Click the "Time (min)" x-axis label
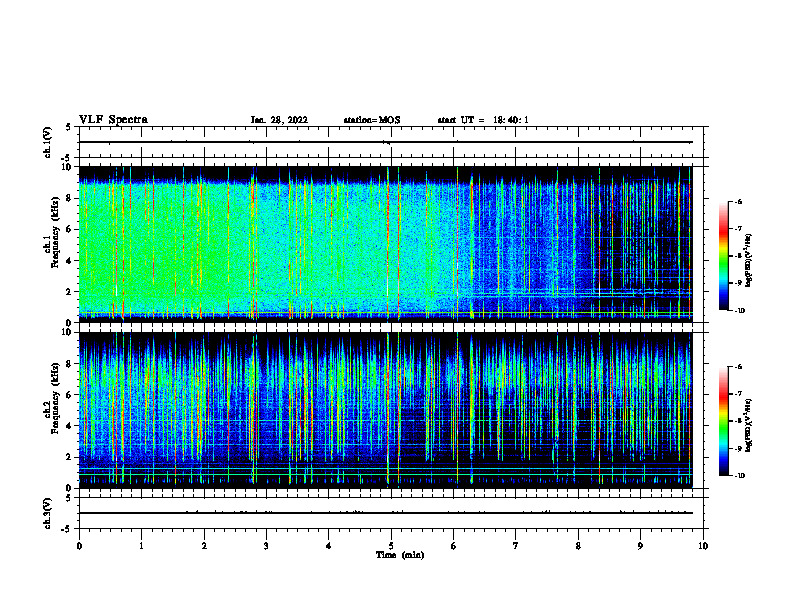792x612 pixels. pos(400,555)
